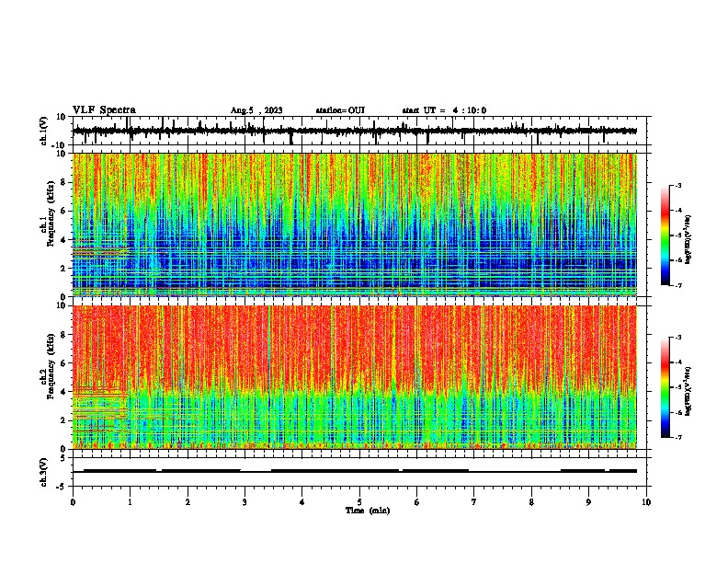Viewport: 728px width, 563px height.
Task: Click time axis tick label "8"
Action: pyautogui.click(x=531, y=502)
